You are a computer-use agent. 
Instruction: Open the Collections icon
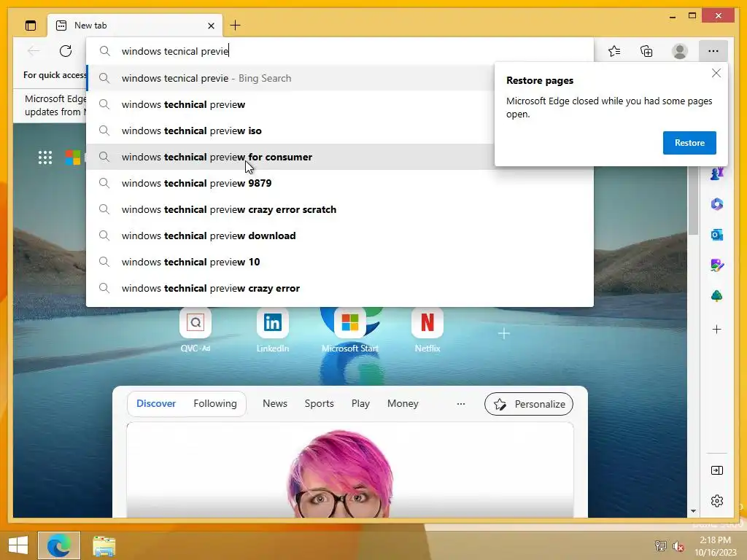coord(646,51)
